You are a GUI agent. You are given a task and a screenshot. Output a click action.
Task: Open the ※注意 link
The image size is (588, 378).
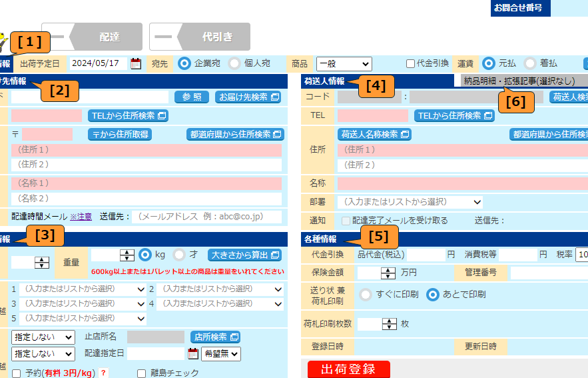click(x=81, y=217)
